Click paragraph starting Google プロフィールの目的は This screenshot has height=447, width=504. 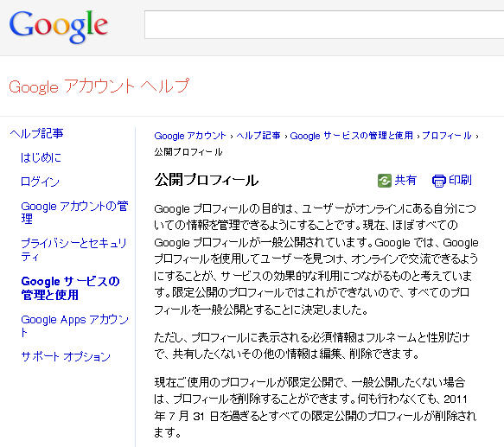pyautogui.click(x=316, y=259)
